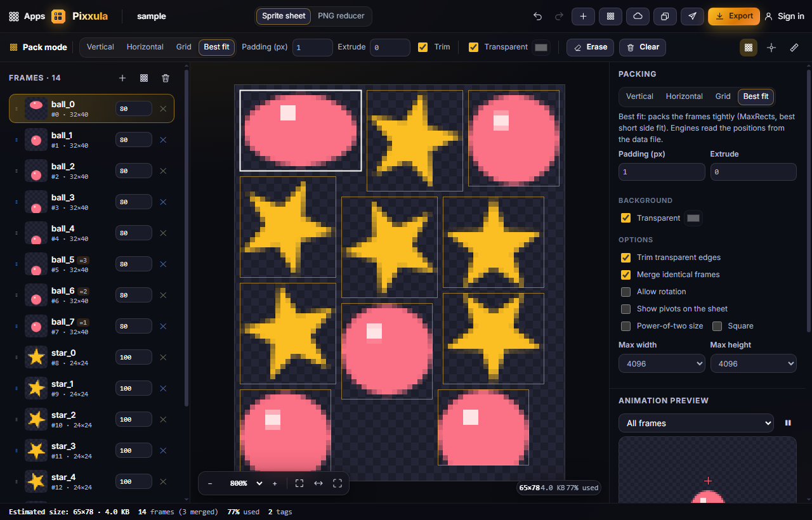Viewport: 812px width, 520px height.
Task: Click the cloud icon in the header
Action: tap(638, 16)
